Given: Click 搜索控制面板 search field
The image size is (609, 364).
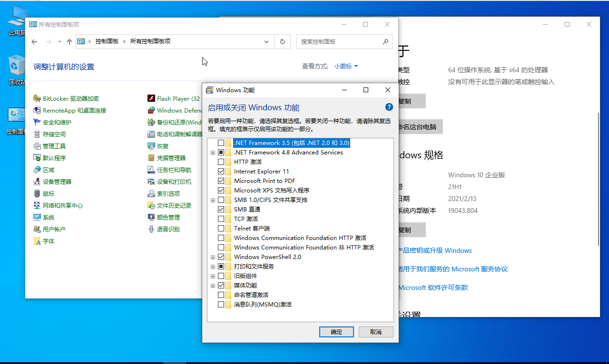Looking at the screenshot, I should 344,42.
